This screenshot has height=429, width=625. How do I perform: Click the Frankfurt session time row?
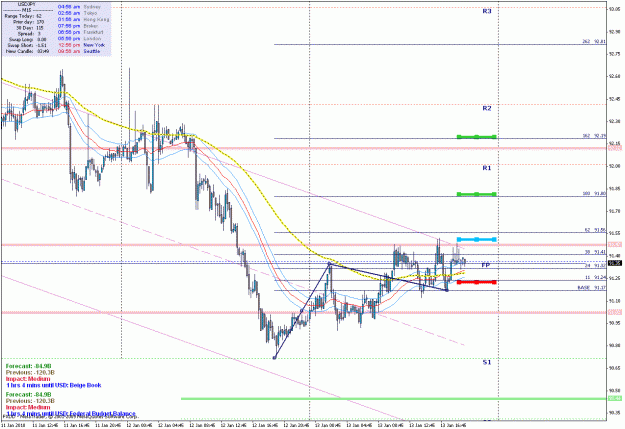click(81, 32)
